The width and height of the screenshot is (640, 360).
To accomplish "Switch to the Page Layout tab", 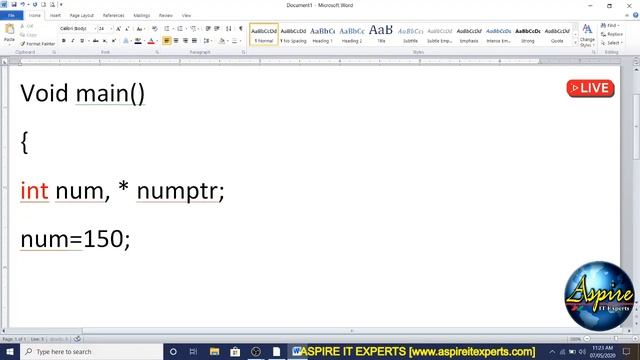I will click(82, 16).
